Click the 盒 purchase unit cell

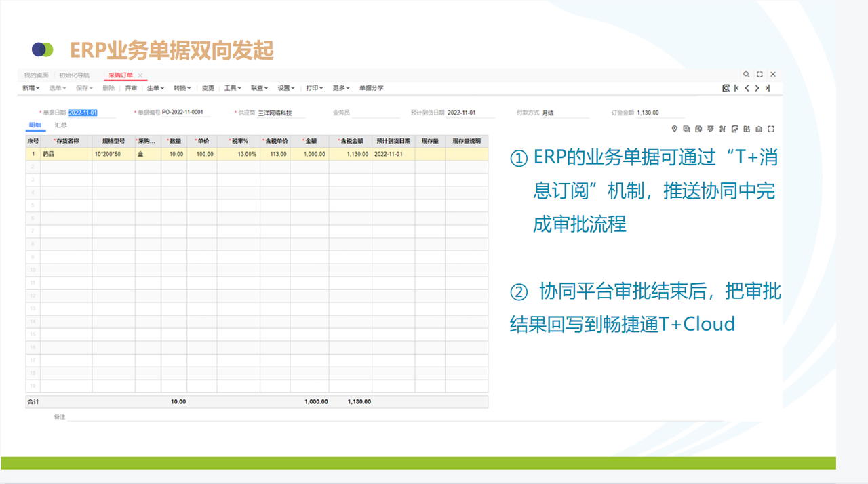(x=148, y=154)
